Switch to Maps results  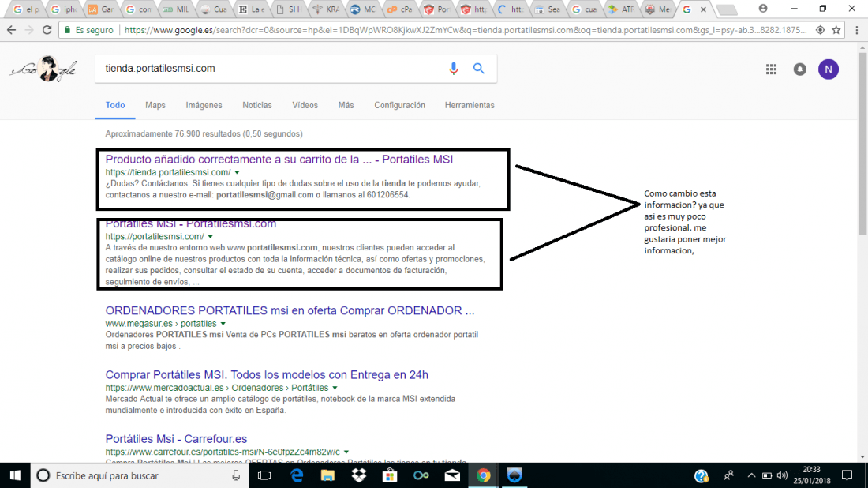(x=155, y=105)
